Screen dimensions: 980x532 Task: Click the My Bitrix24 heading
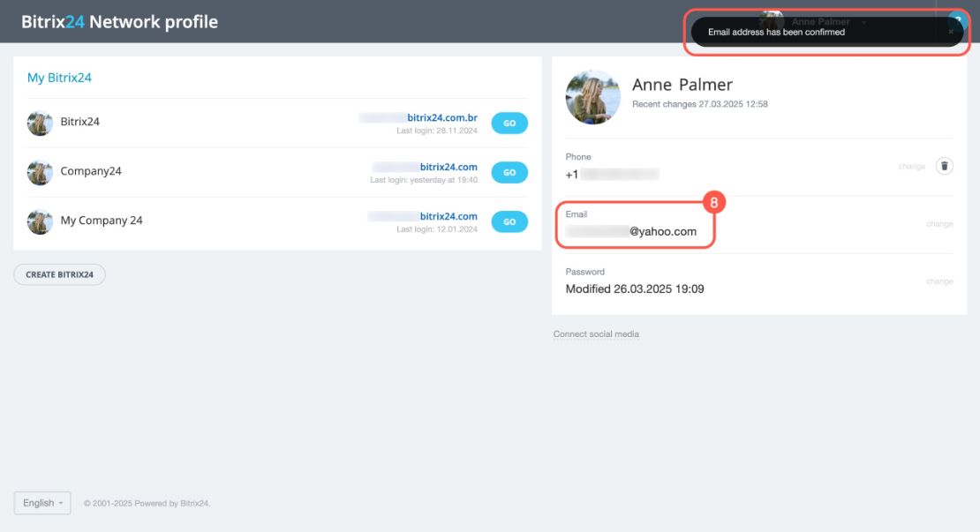click(59, 78)
